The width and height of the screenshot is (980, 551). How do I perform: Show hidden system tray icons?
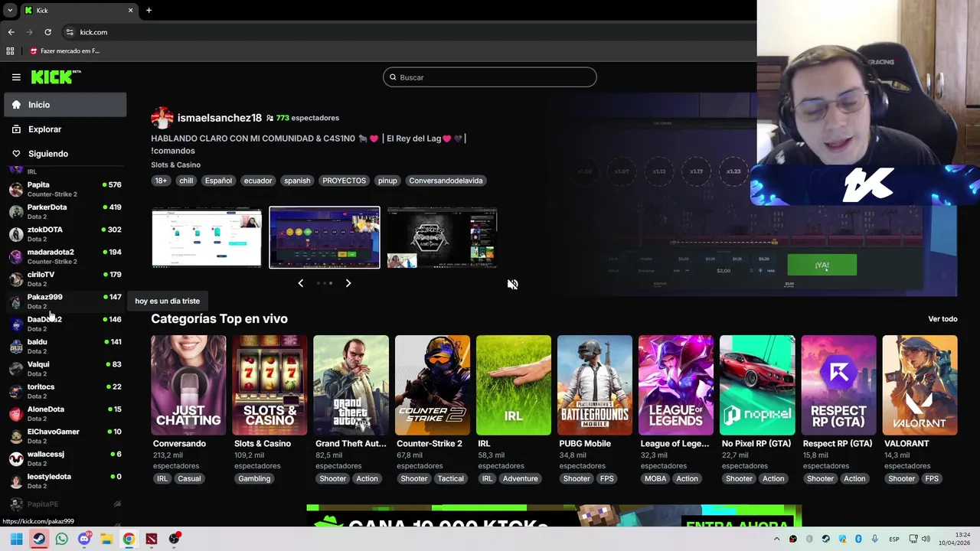[x=777, y=539]
